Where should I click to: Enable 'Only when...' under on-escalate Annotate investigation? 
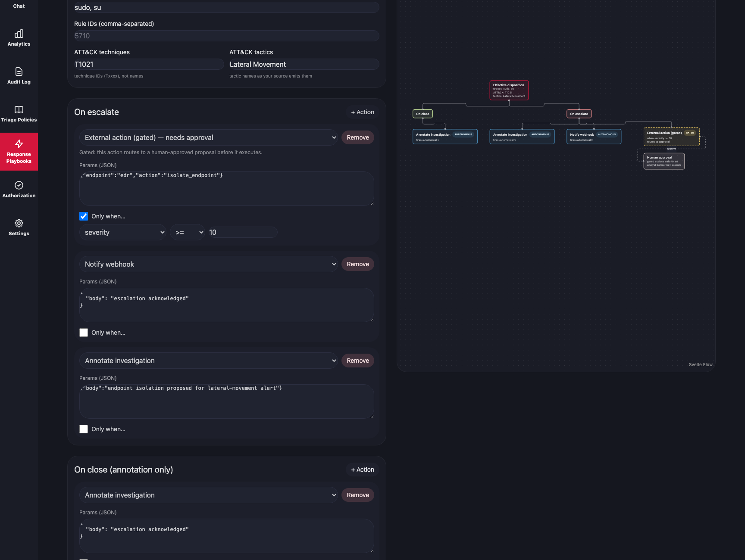point(84,429)
